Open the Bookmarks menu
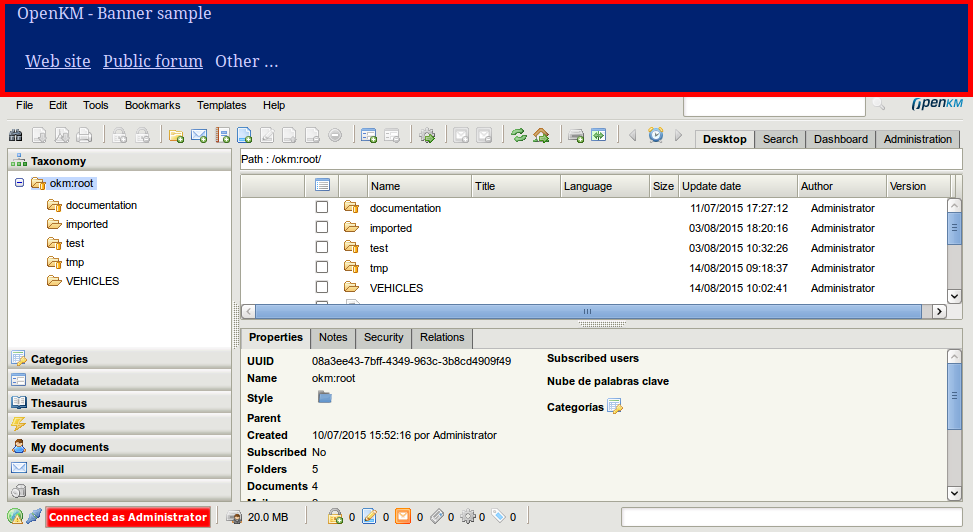This screenshot has height=532, width=973. (153, 105)
